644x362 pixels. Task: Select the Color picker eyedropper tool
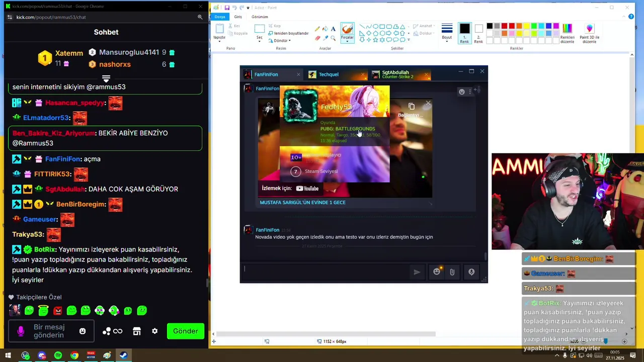tap(325, 38)
